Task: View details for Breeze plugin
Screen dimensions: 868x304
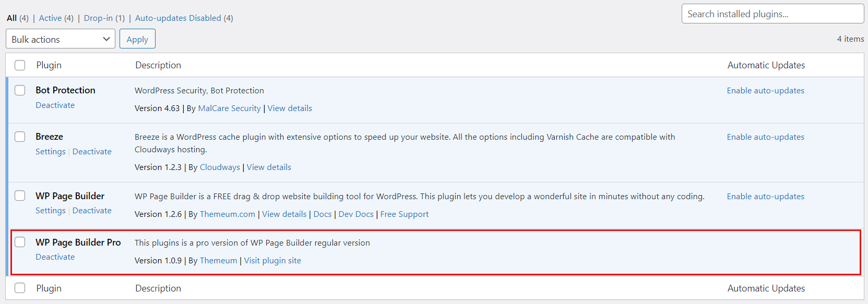Action: point(269,167)
